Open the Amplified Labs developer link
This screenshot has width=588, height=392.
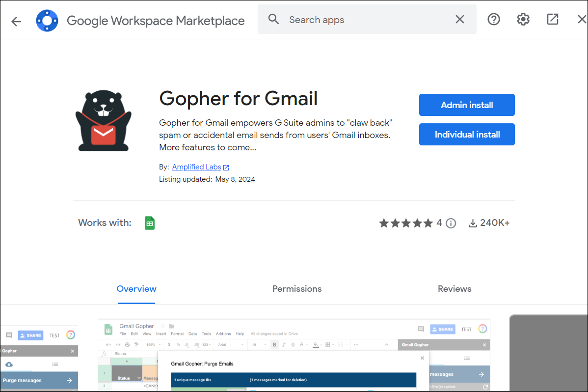tap(196, 167)
